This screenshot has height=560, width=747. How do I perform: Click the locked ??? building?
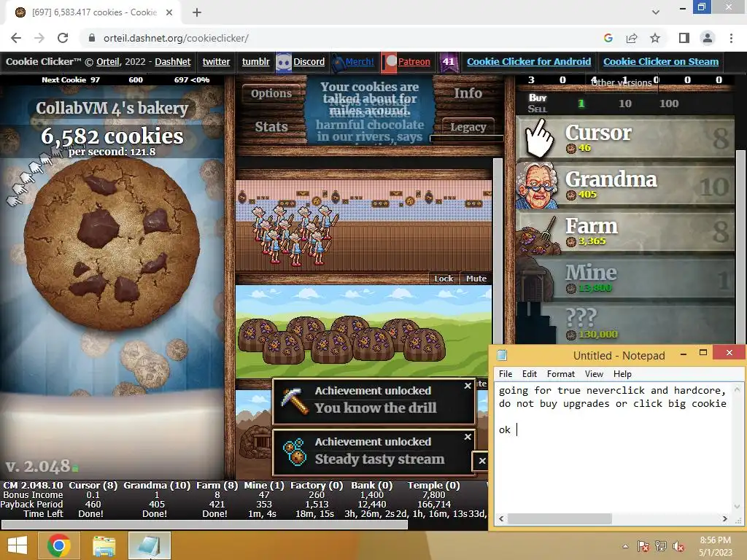[625, 323]
